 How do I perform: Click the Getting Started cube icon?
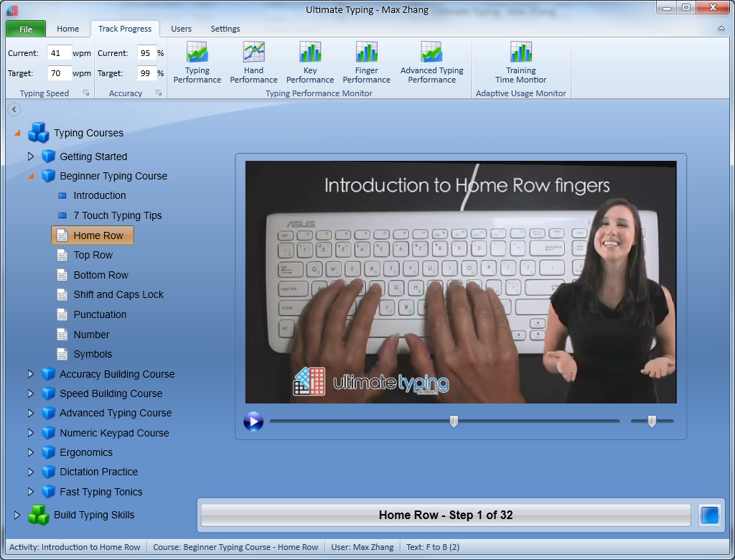(49, 157)
